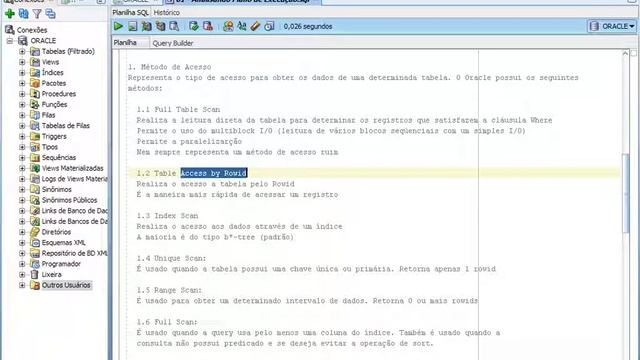Click the Views folder icon

[x=35, y=62]
